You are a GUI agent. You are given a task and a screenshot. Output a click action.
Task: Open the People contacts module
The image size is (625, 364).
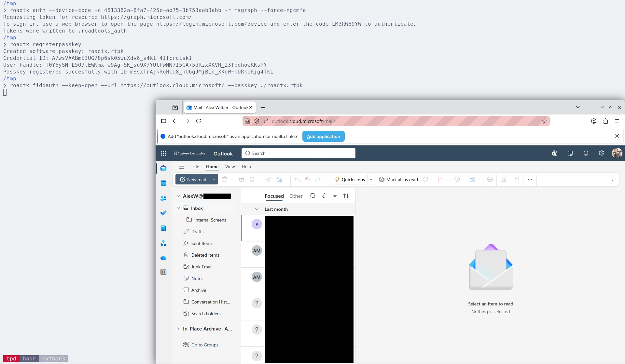[x=163, y=198]
